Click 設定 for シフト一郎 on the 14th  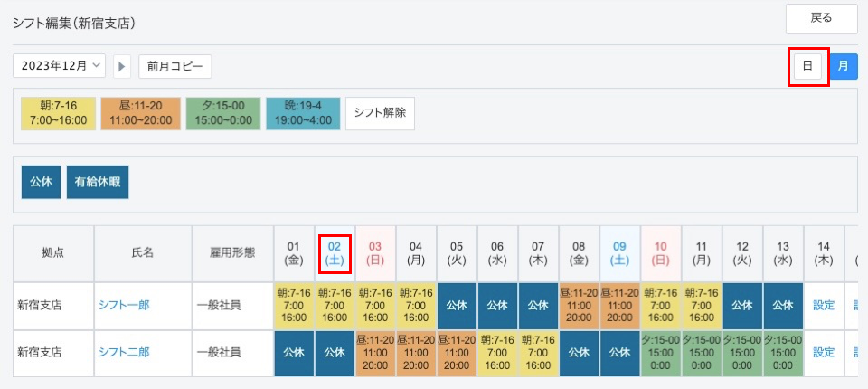[x=824, y=306]
